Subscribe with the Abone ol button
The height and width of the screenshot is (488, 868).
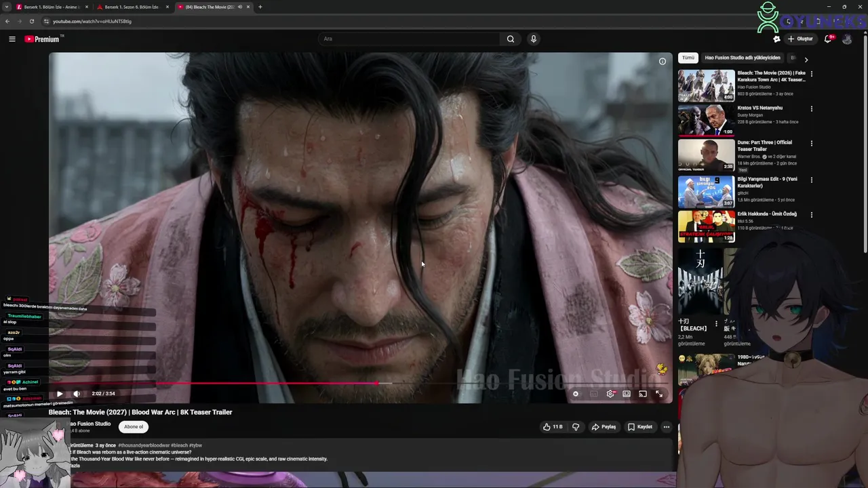point(134,427)
